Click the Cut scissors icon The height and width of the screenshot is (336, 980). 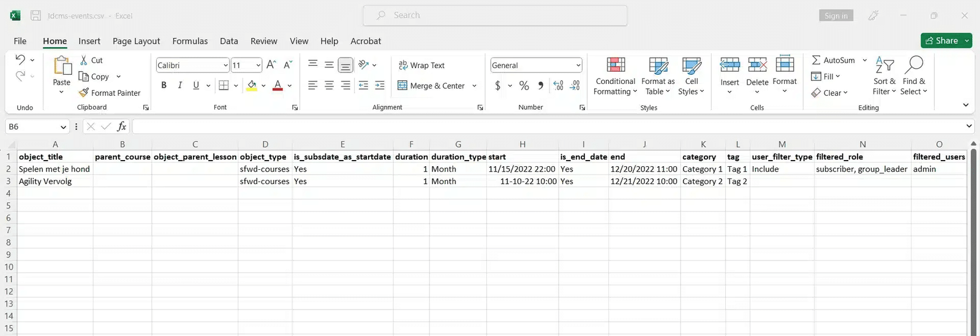click(x=84, y=60)
